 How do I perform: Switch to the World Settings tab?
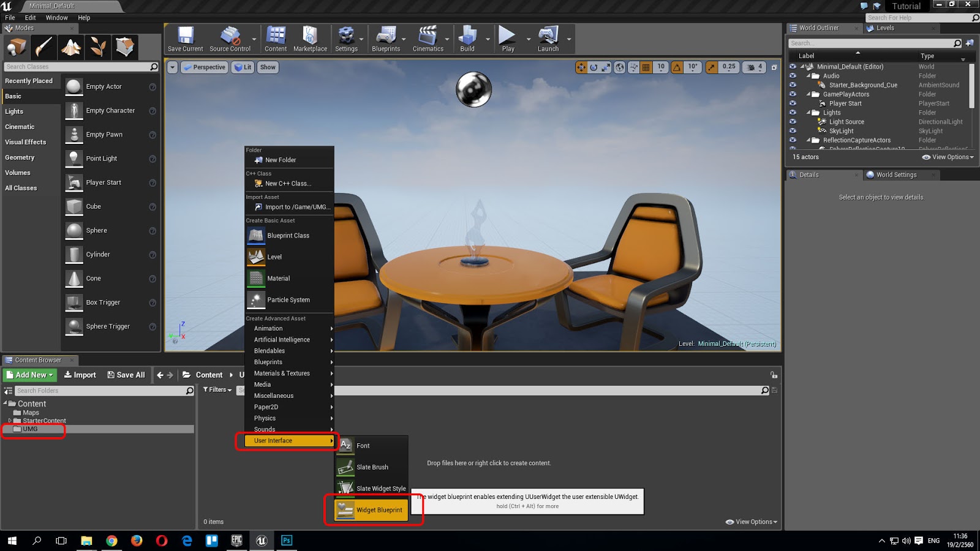(896, 174)
